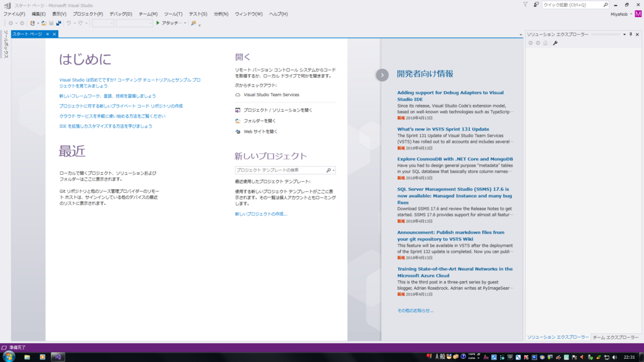The height and width of the screenshot is (362, 644).
Task: Close the Solution Explorer panel
Action: (638, 35)
